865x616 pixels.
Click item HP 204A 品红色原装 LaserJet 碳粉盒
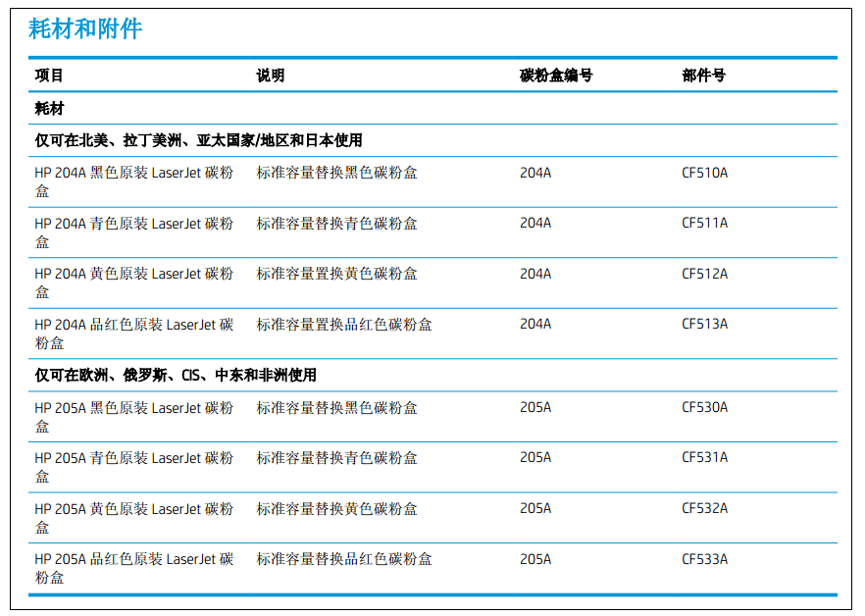point(134,334)
